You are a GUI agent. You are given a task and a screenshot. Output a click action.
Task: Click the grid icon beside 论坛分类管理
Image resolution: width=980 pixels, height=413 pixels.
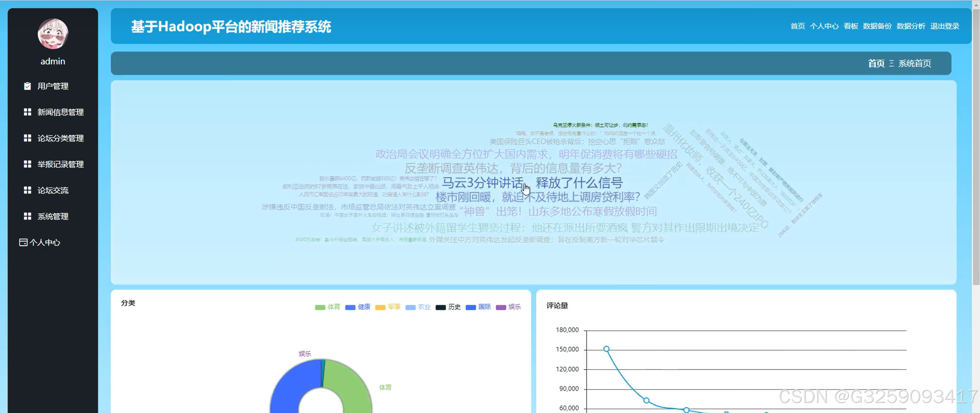[27, 138]
